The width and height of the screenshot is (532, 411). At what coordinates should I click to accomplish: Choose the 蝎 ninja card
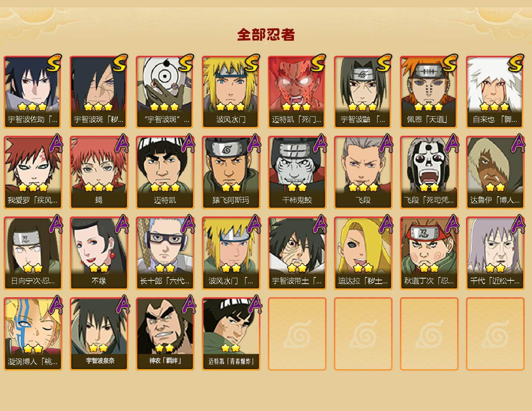click(99, 172)
